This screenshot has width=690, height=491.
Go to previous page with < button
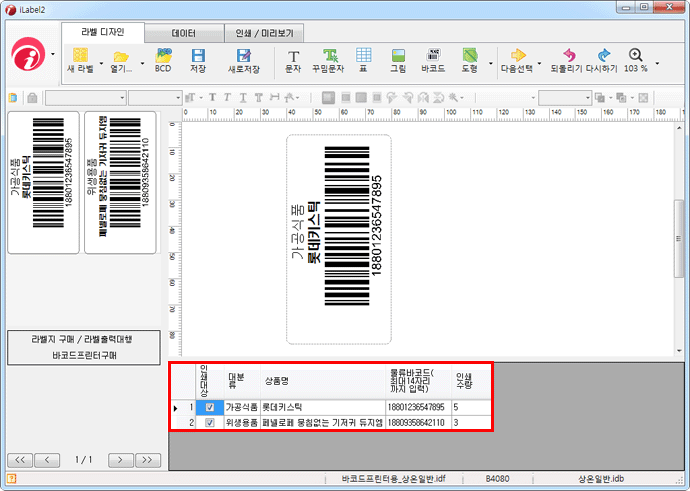(47, 460)
